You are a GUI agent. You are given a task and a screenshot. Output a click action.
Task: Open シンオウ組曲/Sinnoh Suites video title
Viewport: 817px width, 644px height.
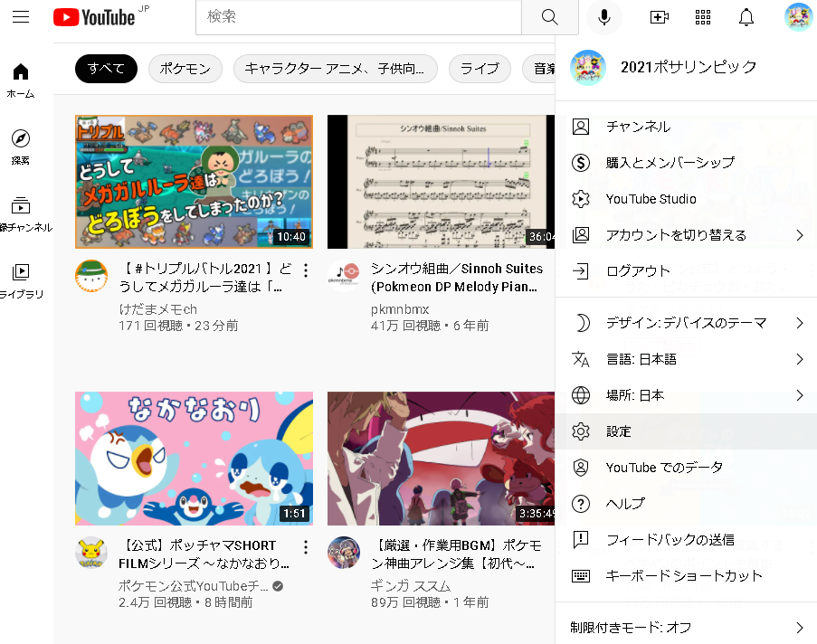(457, 278)
